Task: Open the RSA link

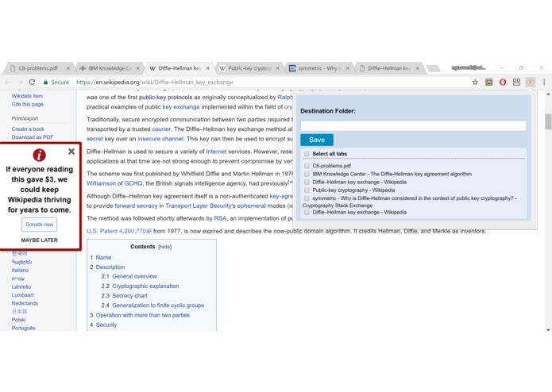Action: tap(220, 218)
